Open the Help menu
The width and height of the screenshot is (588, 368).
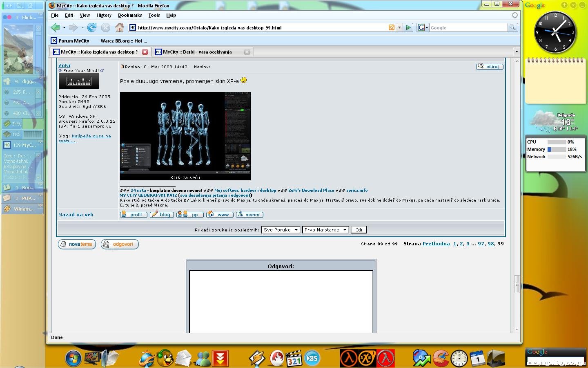(x=171, y=15)
